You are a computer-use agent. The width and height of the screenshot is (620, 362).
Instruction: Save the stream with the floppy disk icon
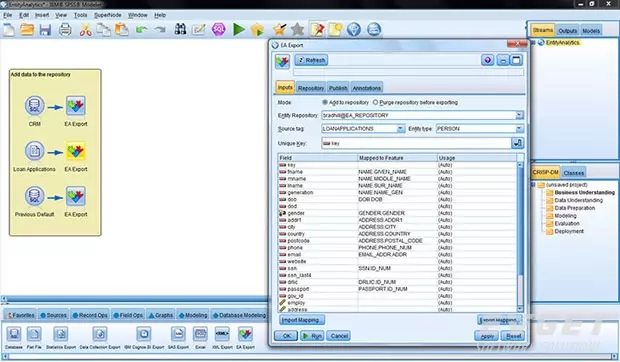point(45,30)
